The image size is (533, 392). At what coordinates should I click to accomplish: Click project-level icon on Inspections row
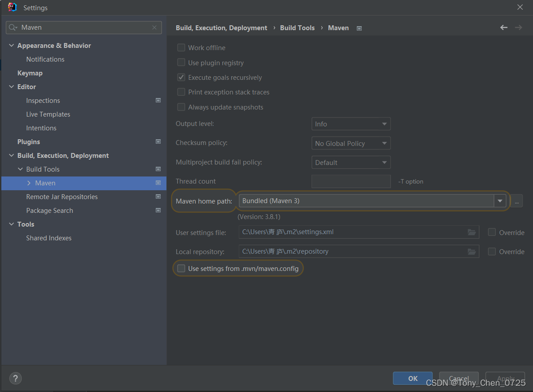[158, 100]
